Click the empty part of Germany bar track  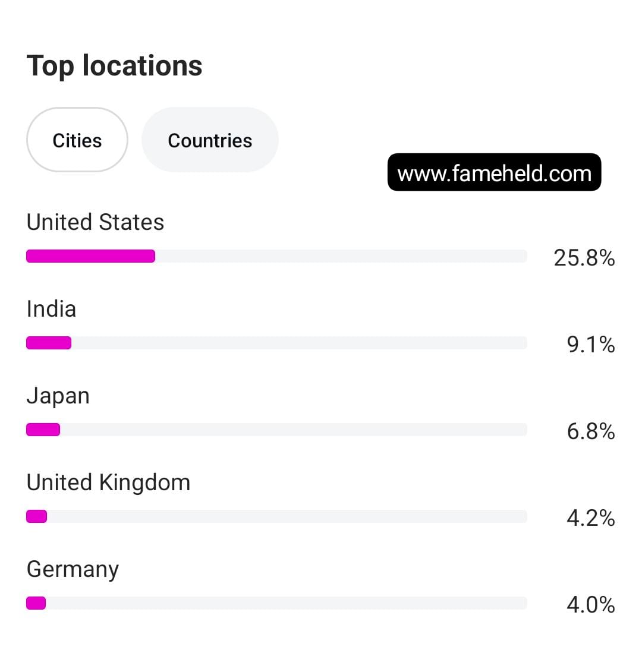pyautogui.click(x=285, y=603)
